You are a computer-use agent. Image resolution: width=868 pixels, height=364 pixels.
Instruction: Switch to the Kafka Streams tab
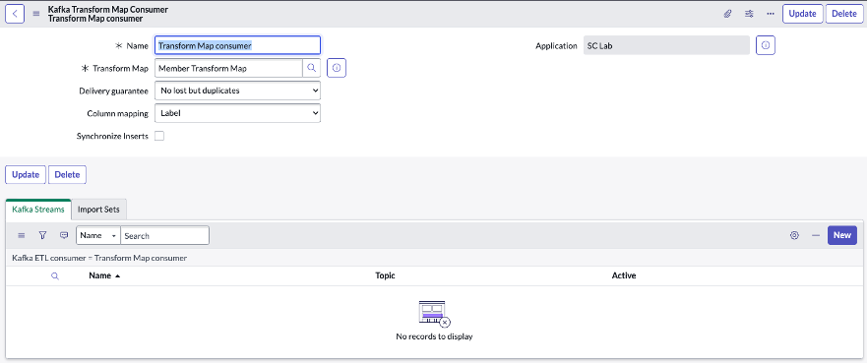38,210
